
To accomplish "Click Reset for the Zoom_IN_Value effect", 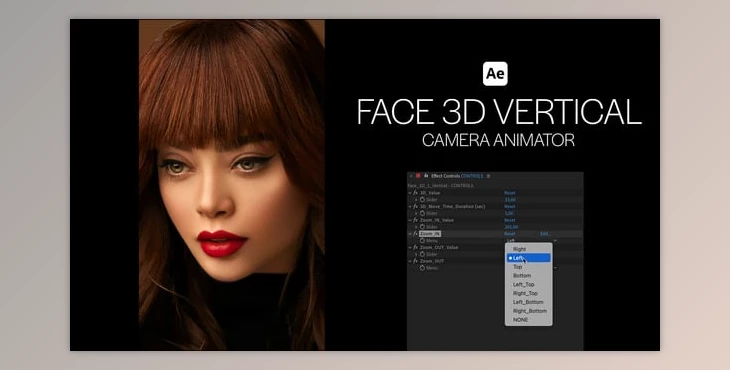I will 510,220.
